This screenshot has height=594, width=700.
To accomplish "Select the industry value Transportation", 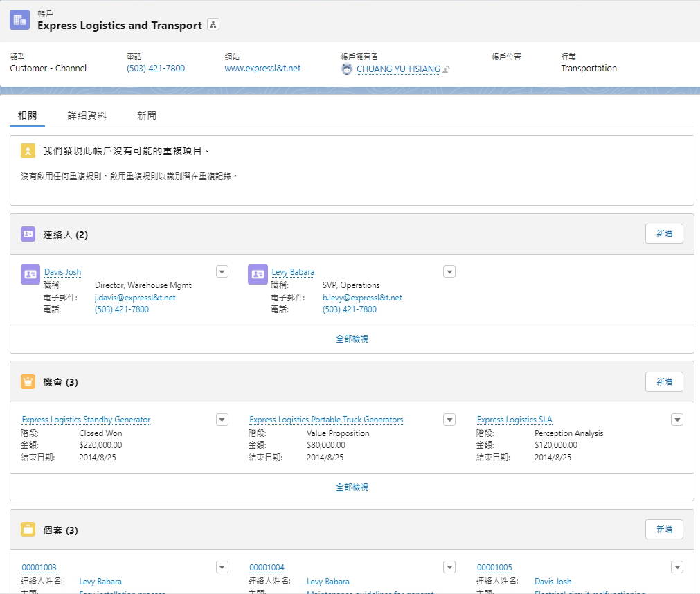I will [589, 69].
